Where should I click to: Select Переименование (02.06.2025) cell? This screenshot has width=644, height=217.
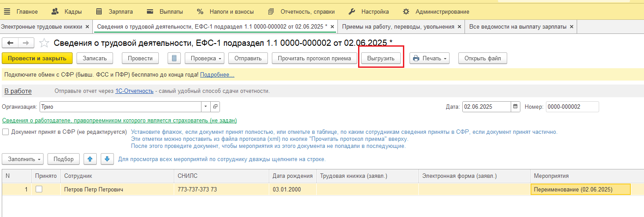click(x=581, y=190)
